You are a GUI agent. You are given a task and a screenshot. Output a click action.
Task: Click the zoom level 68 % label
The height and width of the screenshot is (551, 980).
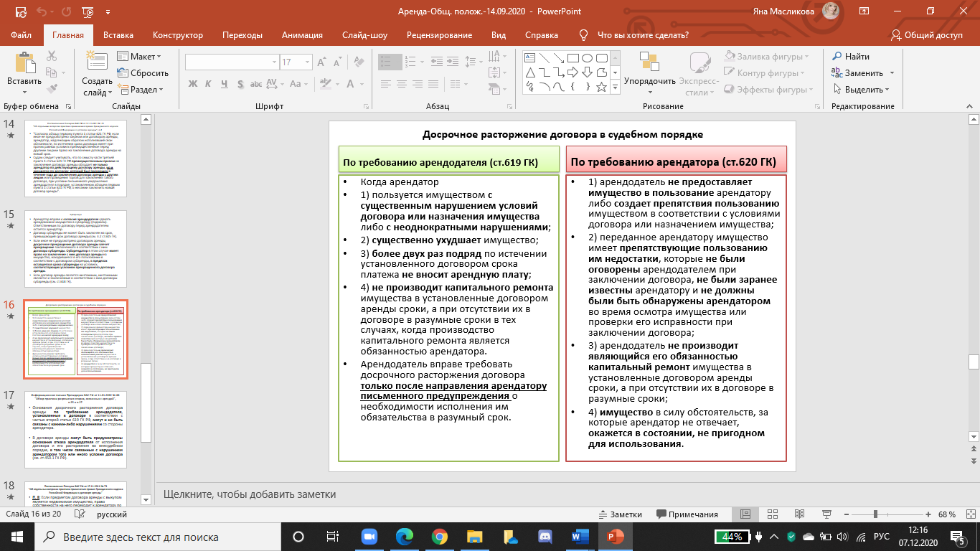coord(947,514)
